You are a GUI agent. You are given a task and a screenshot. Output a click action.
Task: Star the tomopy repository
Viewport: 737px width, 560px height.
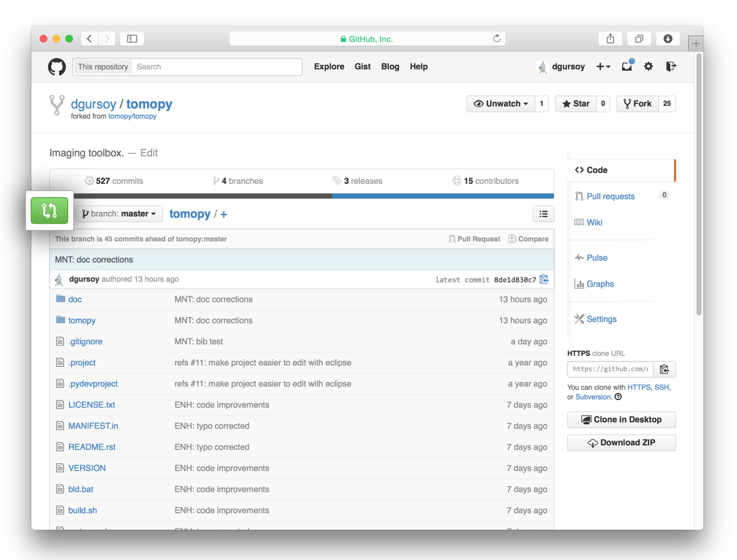[x=576, y=104]
